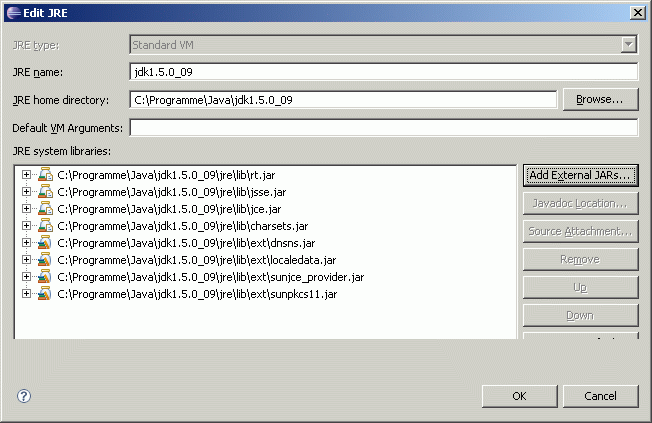Image resolution: width=652 pixels, height=423 pixels.
Task: Expand the jsse.jar library entry
Action: [x=26, y=192]
